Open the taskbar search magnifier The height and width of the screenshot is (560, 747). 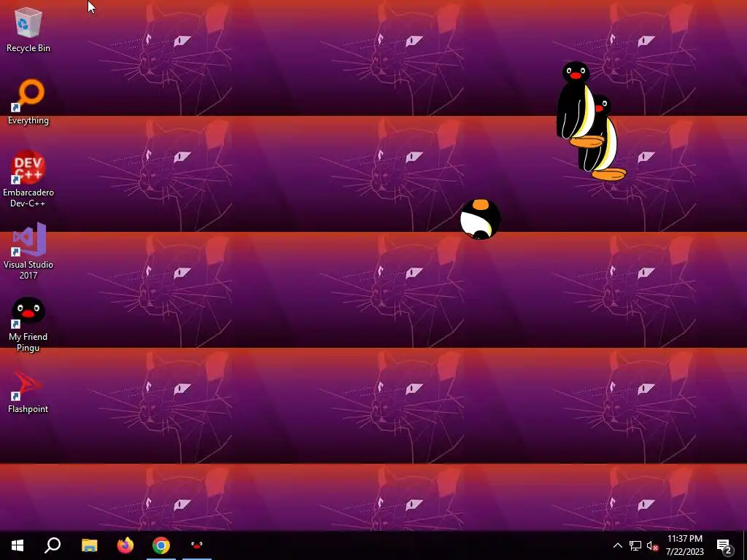[x=53, y=545]
